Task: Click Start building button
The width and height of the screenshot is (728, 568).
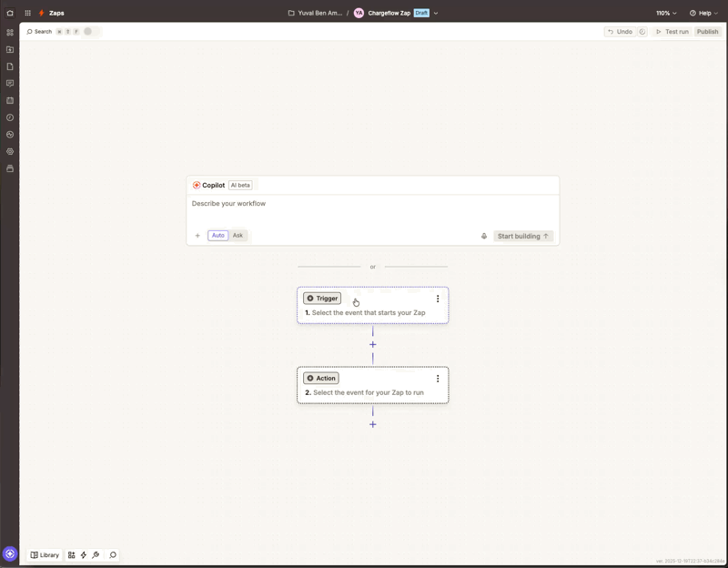Action: click(523, 236)
